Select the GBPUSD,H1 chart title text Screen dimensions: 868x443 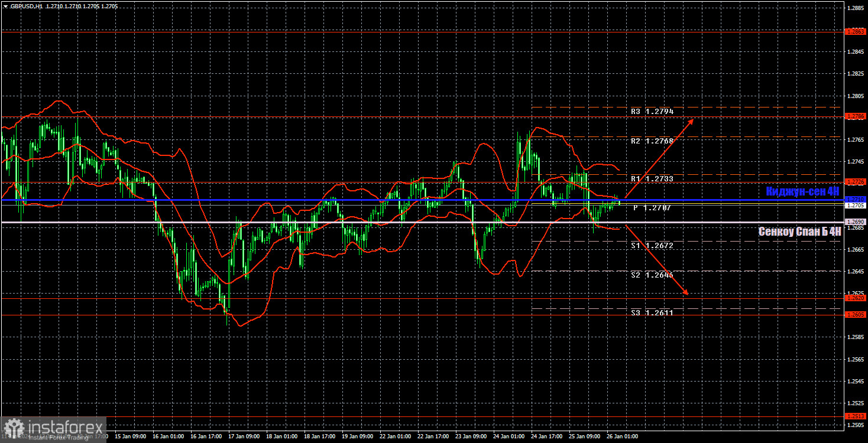[x=27, y=5]
